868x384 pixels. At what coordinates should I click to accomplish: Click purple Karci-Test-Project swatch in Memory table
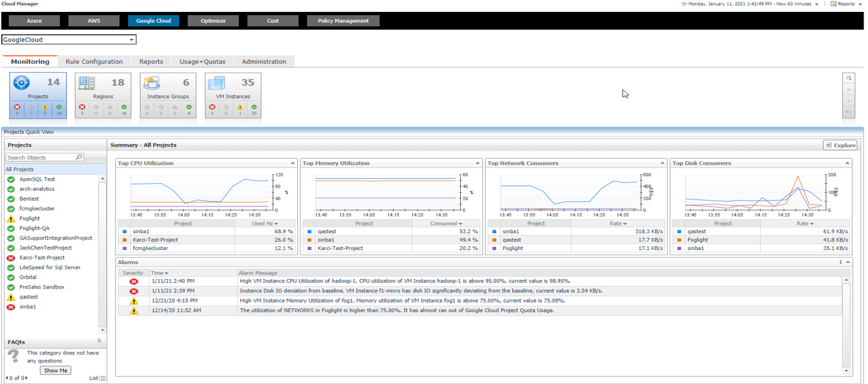tap(309, 248)
